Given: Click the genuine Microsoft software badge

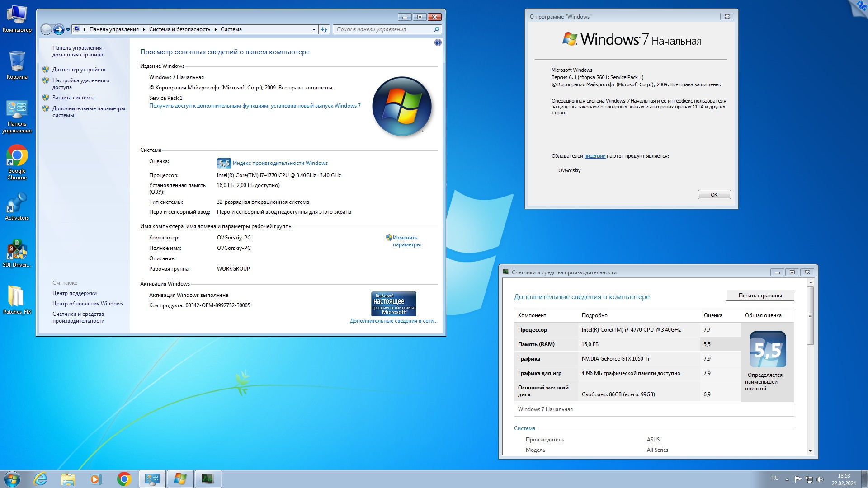Looking at the screenshot, I should [x=394, y=304].
